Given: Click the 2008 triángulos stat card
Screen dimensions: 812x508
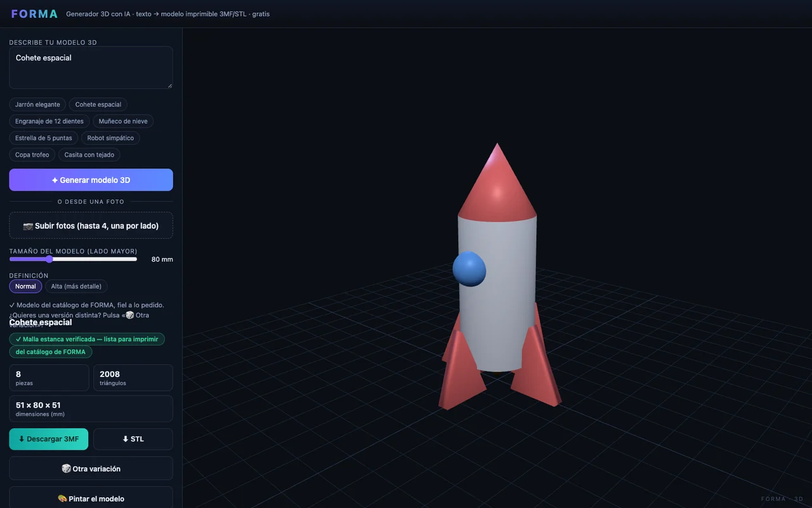Looking at the screenshot, I should (133, 378).
